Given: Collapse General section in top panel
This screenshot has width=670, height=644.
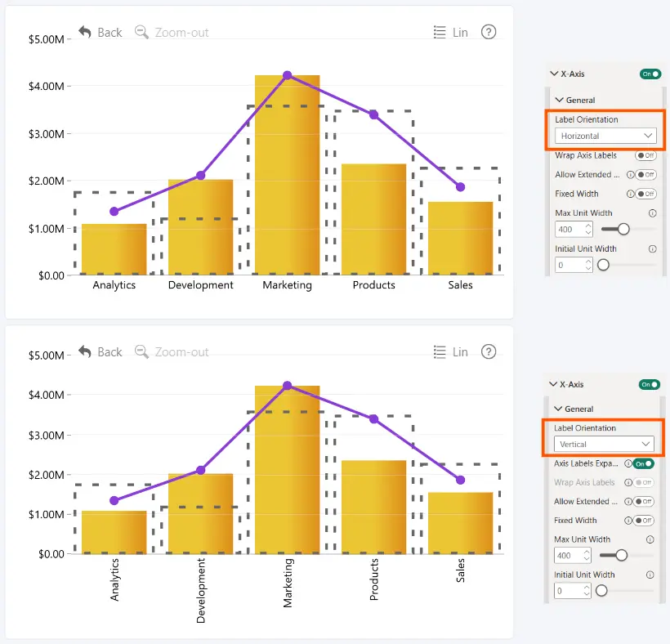Looking at the screenshot, I should [x=560, y=100].
